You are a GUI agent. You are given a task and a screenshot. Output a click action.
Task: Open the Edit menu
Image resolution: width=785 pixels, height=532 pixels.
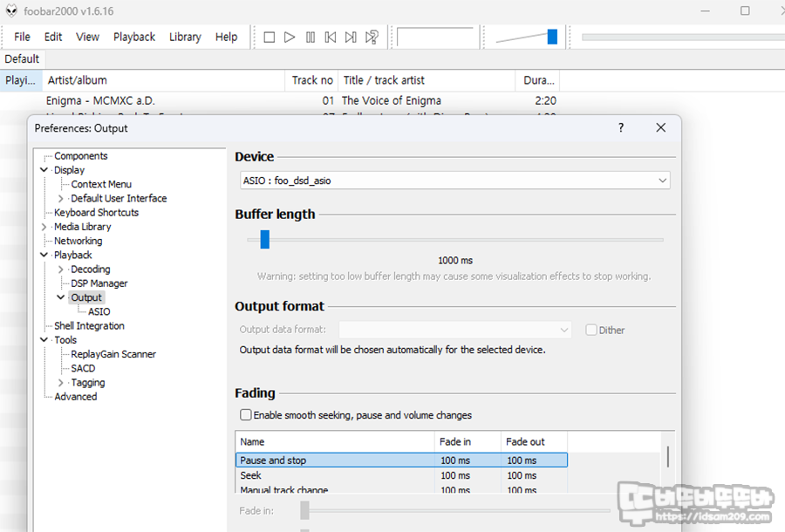(53, 37)
